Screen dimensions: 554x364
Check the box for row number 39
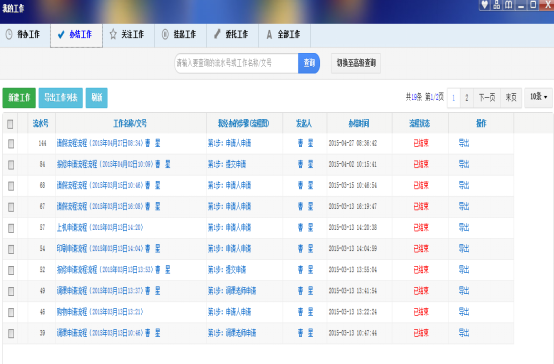(11, 333)
